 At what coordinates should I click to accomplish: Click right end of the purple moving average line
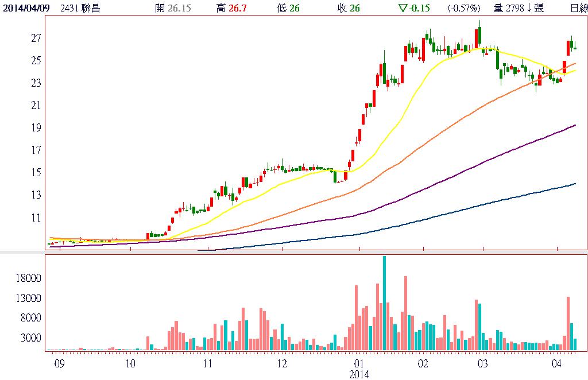575,125
